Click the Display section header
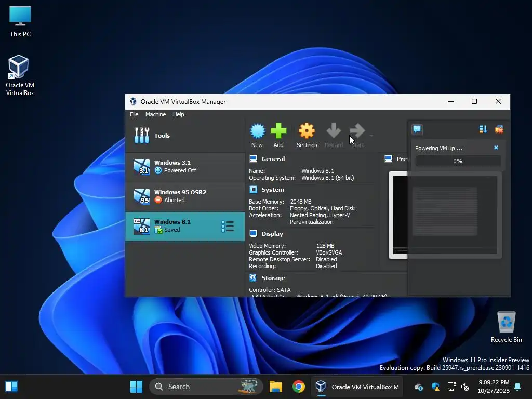Screen dimensions: 532x399 272,234
